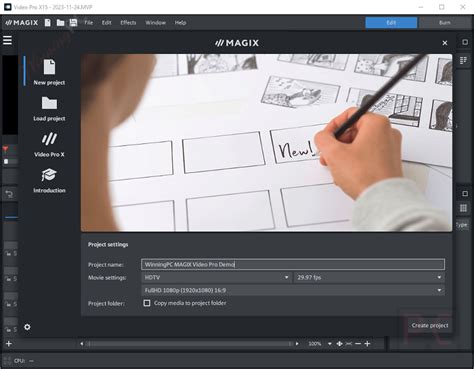This screenshot has width=474, height=369.
Task: Open the File menu
Action: click(x=88, y=23)
